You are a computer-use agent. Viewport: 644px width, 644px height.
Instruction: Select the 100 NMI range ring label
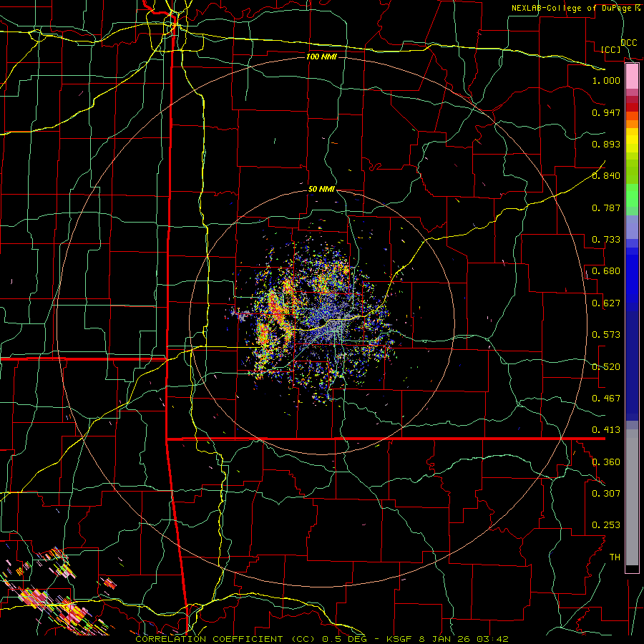click(321, 57)
